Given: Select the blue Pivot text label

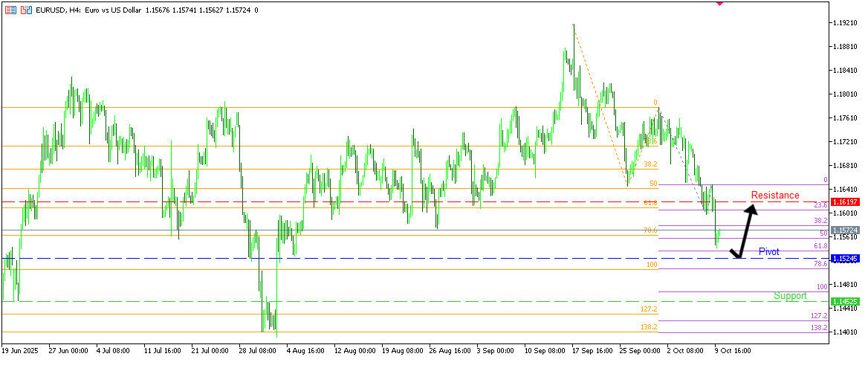Looking at the screenshot, I should (769, 252).
